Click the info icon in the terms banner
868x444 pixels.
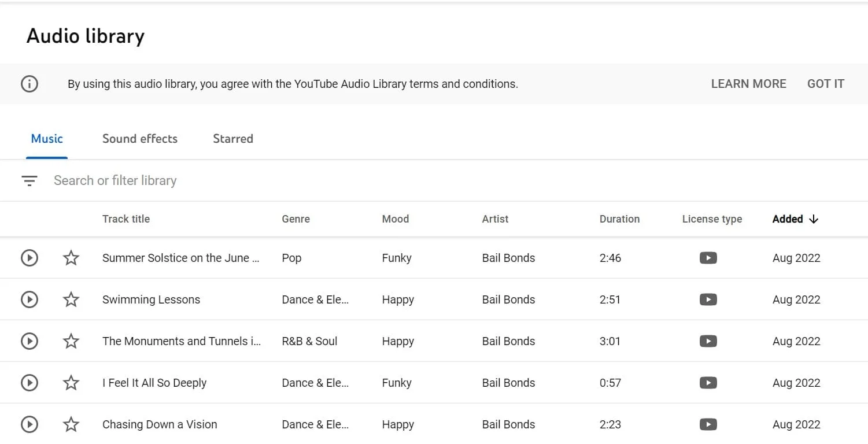29,84
